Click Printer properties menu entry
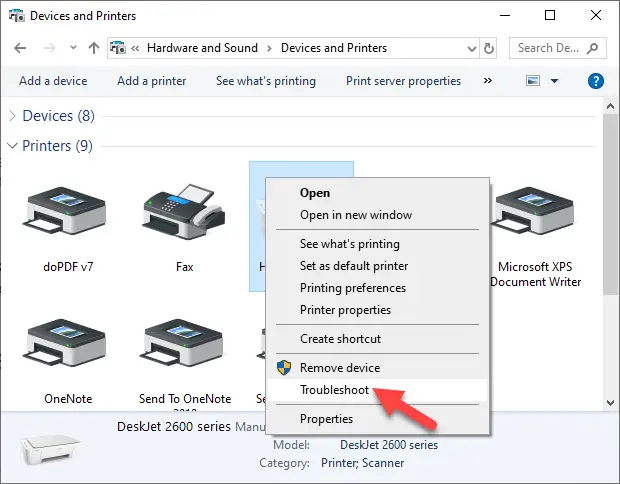 click(345, 310)
